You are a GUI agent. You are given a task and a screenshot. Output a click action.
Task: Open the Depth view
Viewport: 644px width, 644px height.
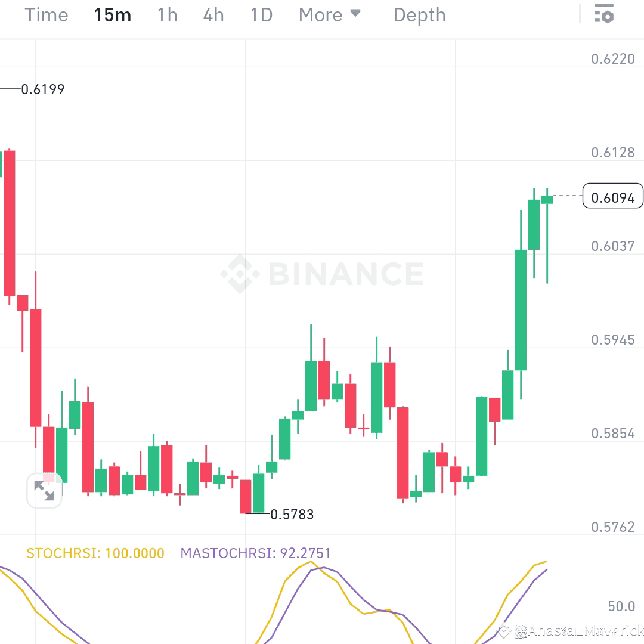point(419,15)
